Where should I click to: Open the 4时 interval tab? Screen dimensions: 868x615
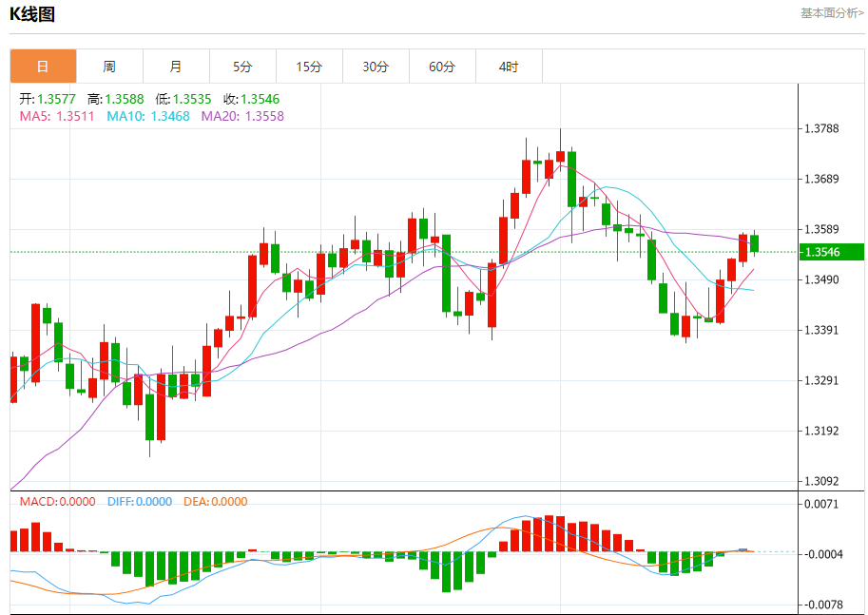509,67
